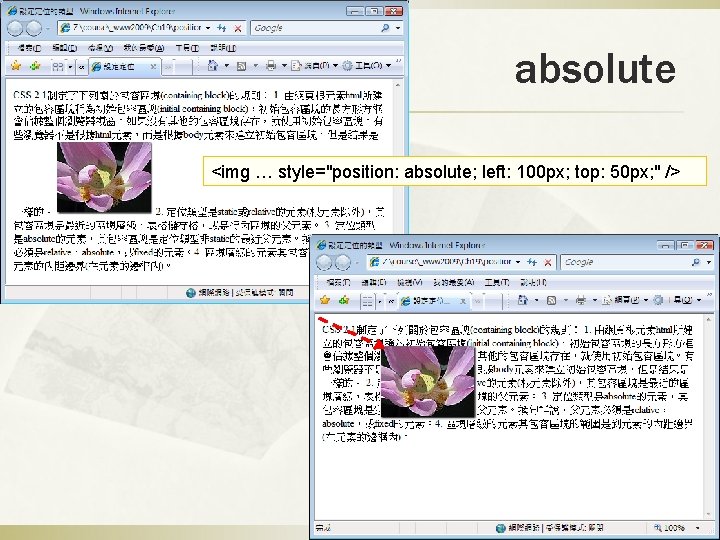Click Forward arrow in the front IE window
Viewport: 720px width, 540px height.
point(343,263)
